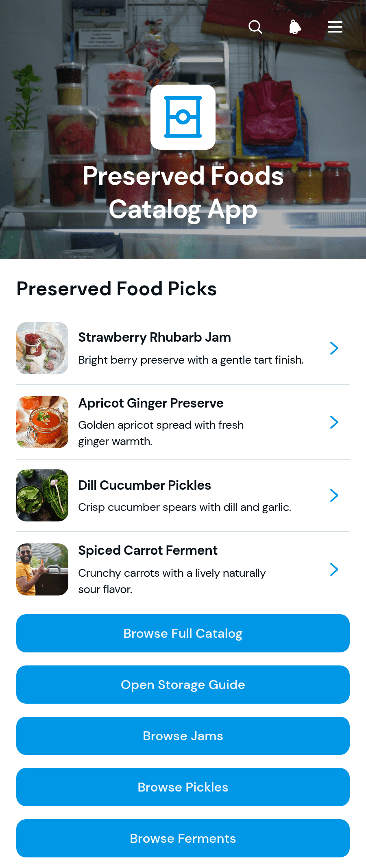Expand Strawberry Rhubarb Jam chevron arrow

[x=334, y=348]
